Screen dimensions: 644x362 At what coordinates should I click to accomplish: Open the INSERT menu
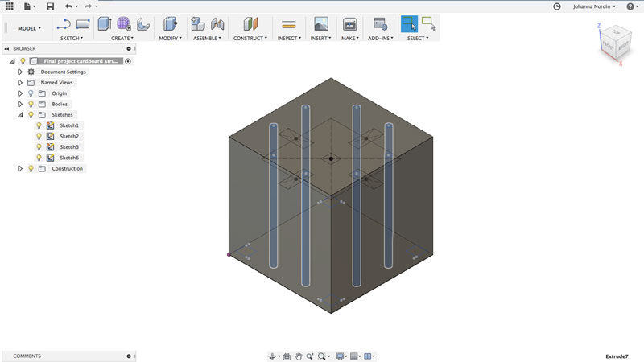tap(320, 38)
